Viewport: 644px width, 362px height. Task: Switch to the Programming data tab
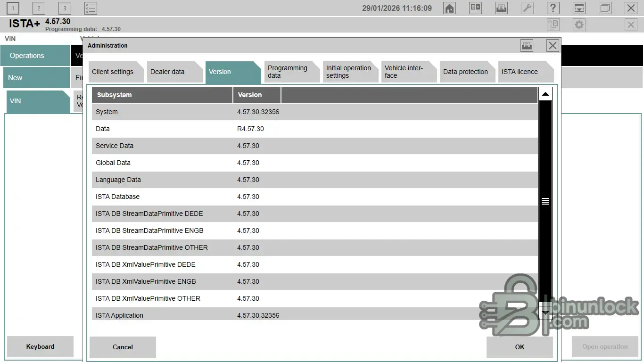(x=289, y=72)
